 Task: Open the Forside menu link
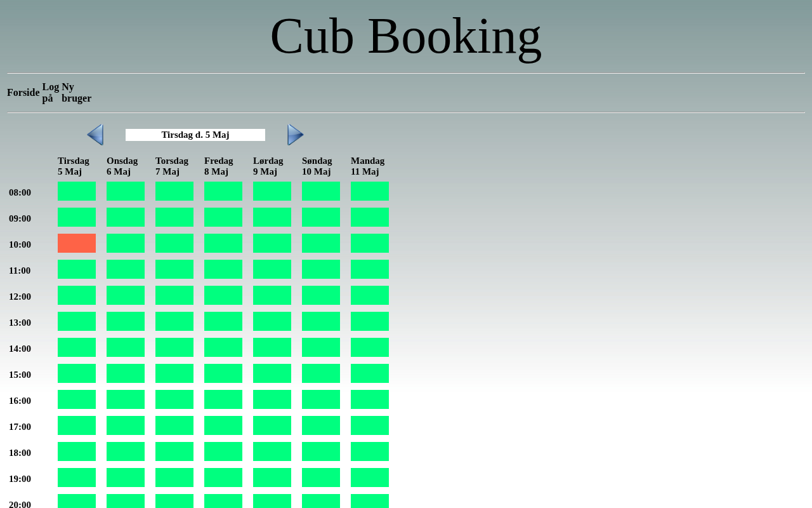coord(23,93)
